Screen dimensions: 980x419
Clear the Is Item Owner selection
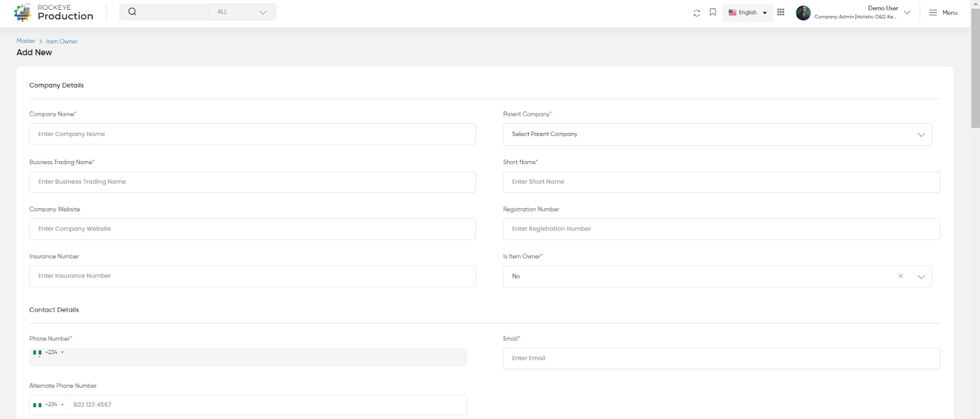coord(900,276)
